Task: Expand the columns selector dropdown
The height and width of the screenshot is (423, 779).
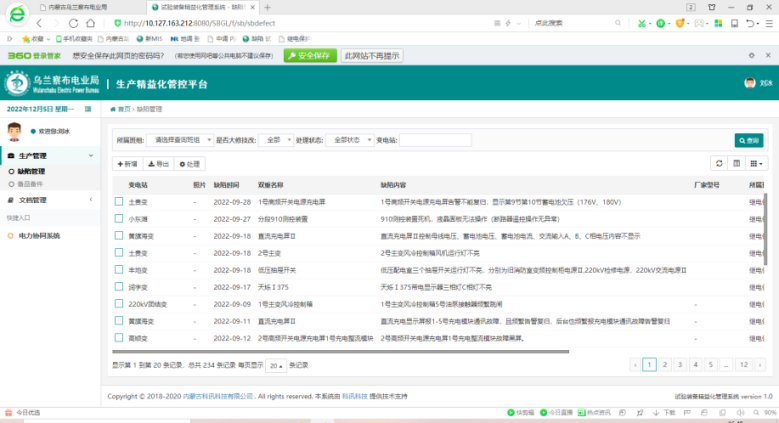Action: (x=757, y=163)
